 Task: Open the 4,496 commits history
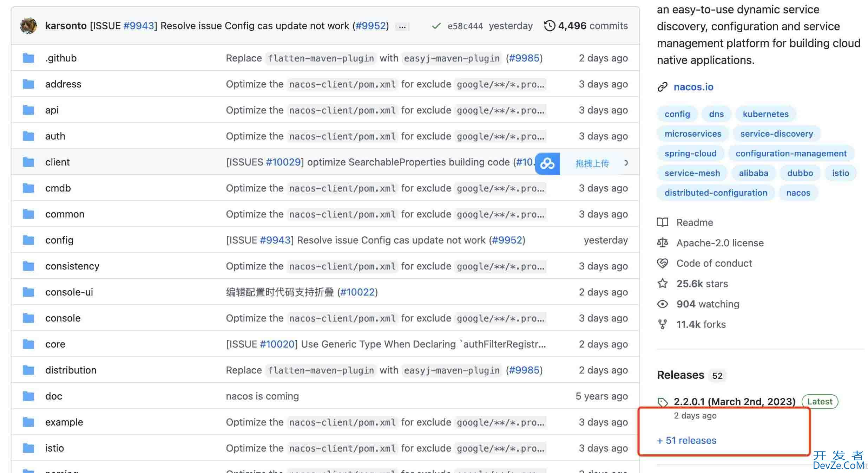coord(593,26)
